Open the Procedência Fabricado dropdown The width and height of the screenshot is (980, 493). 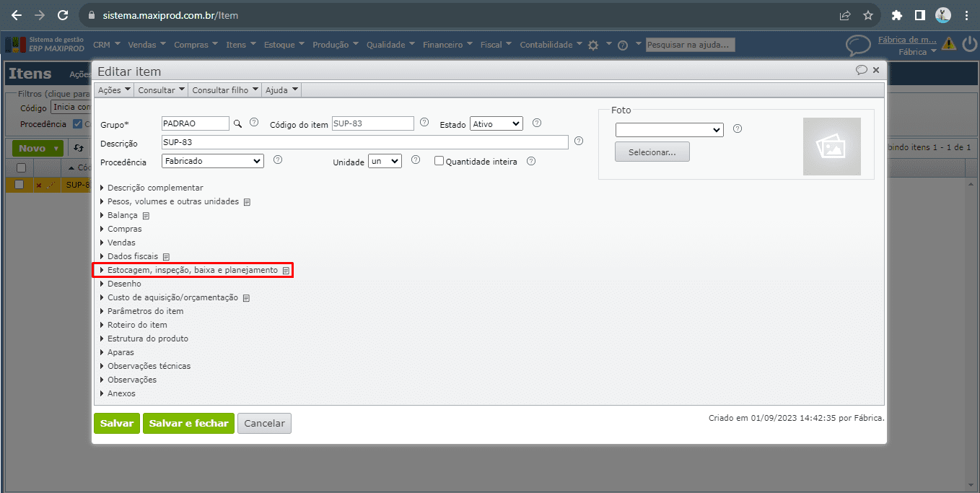(x=213, y=161)
